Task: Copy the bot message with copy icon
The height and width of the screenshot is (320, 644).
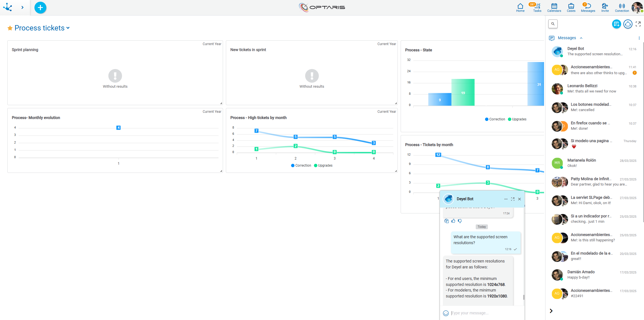Action: 446,221
